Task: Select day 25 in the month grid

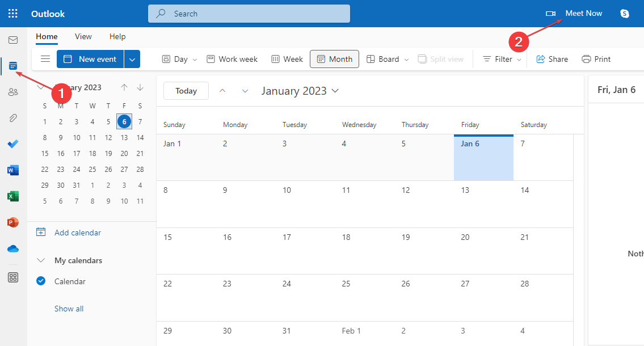Action: tap(365, 298)
